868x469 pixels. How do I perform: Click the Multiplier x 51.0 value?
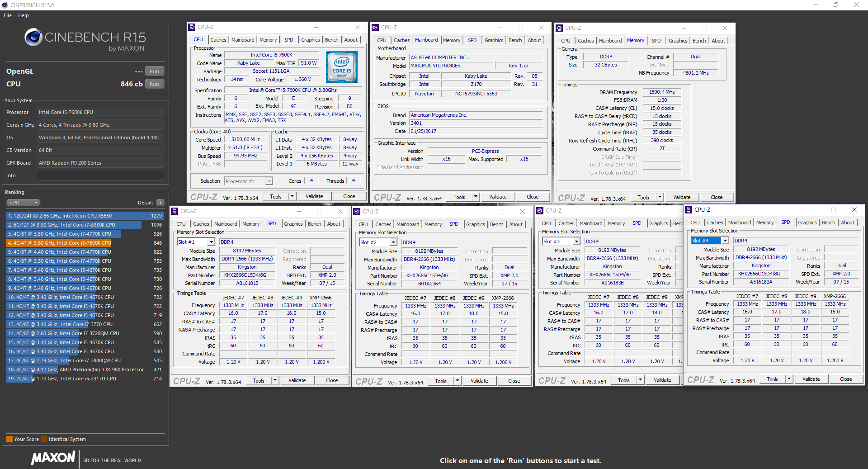[x=245, y=148]
